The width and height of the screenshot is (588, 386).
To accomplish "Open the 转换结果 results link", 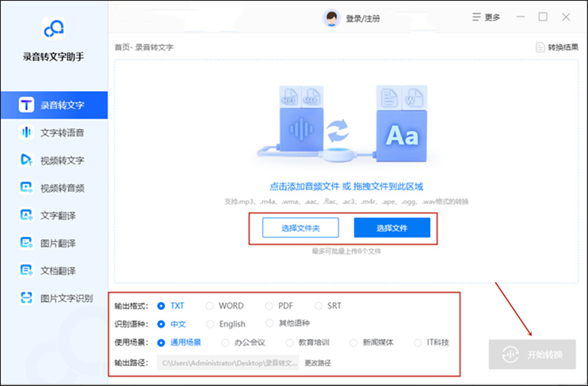I will tap(563, 47).
